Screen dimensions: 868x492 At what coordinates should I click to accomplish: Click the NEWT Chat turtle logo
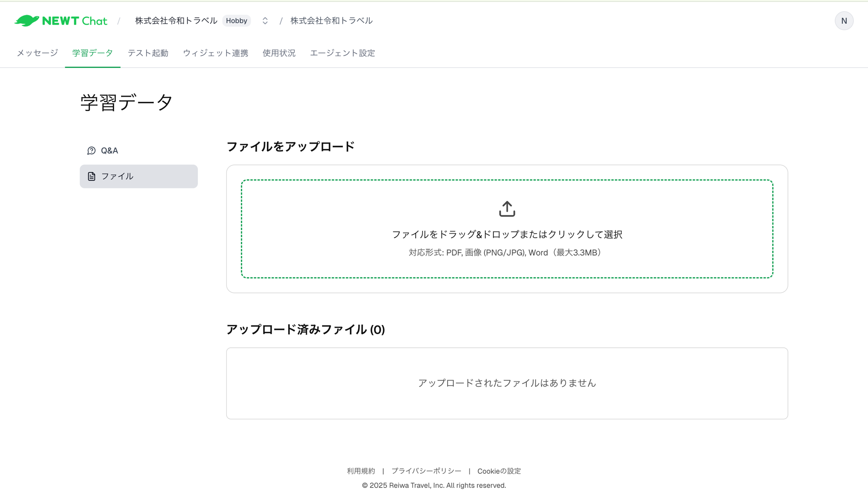tap(27, 20)
